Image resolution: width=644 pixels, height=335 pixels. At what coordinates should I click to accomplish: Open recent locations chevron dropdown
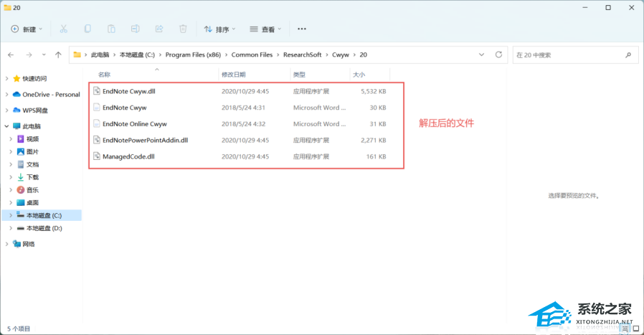[x=44, y=55]
